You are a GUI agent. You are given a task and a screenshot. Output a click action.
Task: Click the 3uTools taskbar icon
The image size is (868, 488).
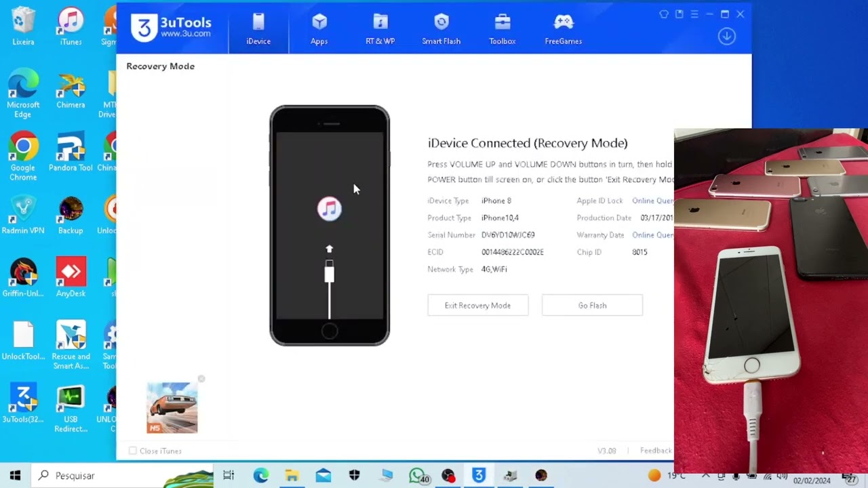click(x=479, y=476)
